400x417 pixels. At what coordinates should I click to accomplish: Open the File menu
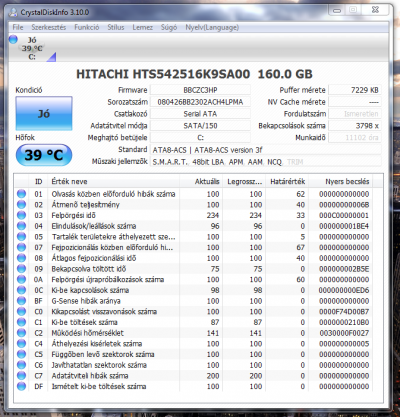point(18,27)
